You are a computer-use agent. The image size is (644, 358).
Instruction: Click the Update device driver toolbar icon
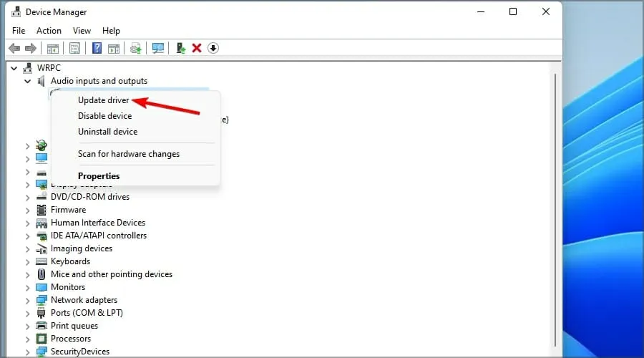point(135,48)
